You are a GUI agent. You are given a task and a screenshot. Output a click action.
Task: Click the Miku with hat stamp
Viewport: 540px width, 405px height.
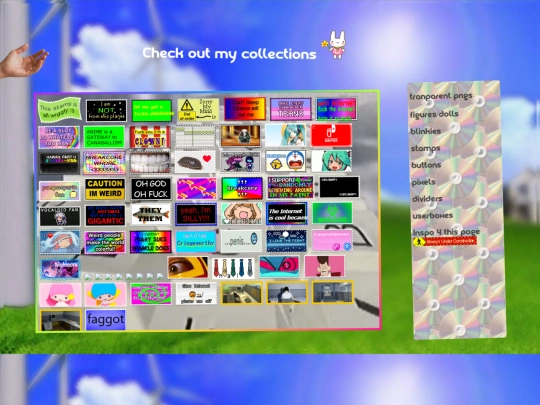pyautogui.click(x=285, y=136)
